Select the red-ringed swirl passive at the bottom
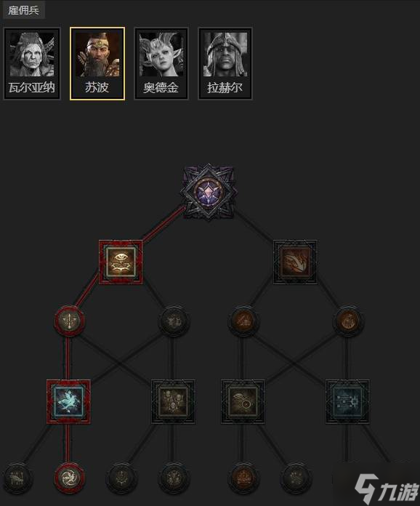This screenshot has height=506, width=420. pyautogui.click(x=69, y=478)
